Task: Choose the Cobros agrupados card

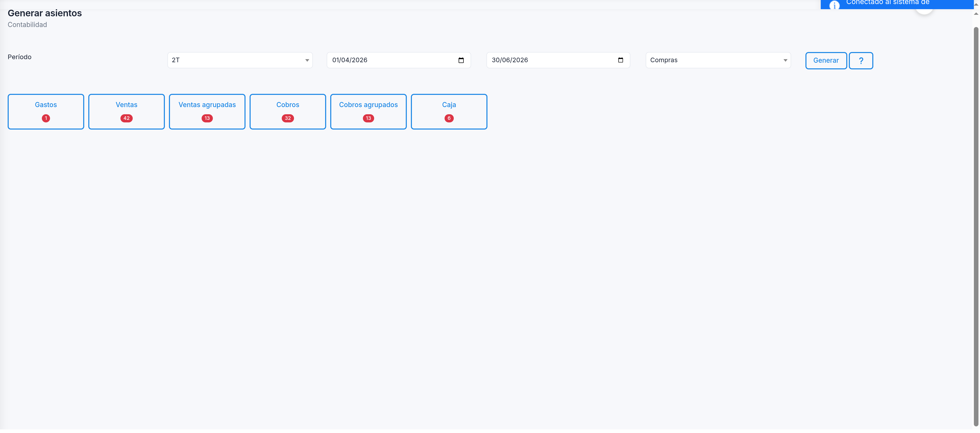Action: (x=368, y=112)
